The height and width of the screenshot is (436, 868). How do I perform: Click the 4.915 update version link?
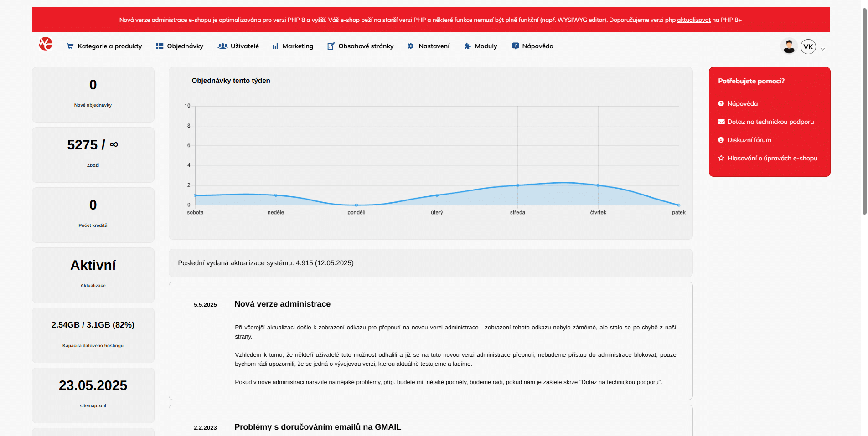[304, 263]
